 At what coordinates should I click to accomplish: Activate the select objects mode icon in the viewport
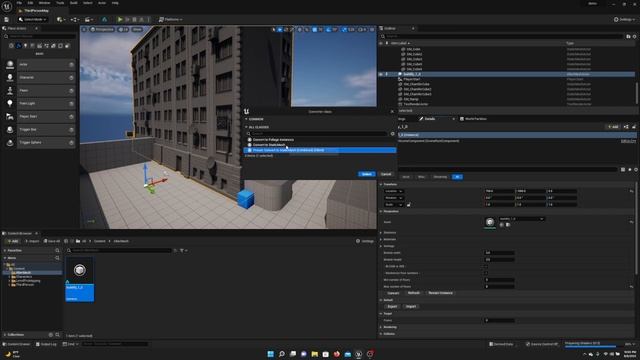273,29
